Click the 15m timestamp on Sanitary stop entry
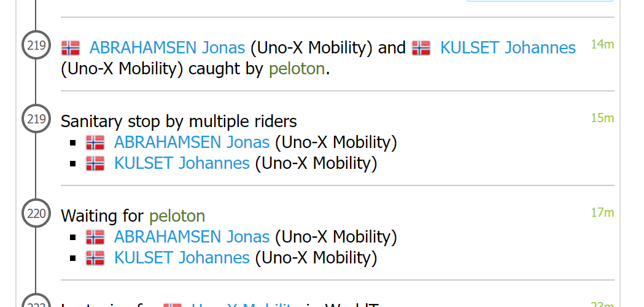 [x=602, y=118]
